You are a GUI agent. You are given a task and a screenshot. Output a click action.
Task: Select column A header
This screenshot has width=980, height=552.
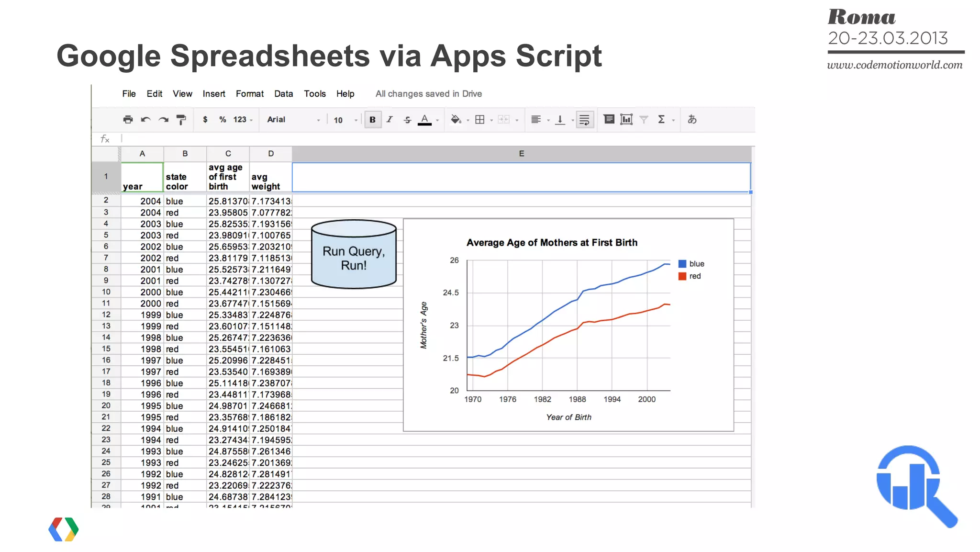tap(142, 154)
